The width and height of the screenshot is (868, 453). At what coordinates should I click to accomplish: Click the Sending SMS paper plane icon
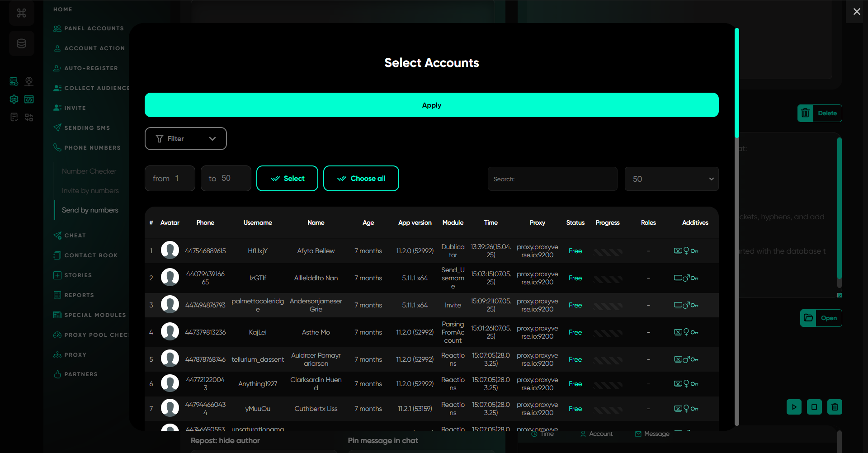pos(57,127)
